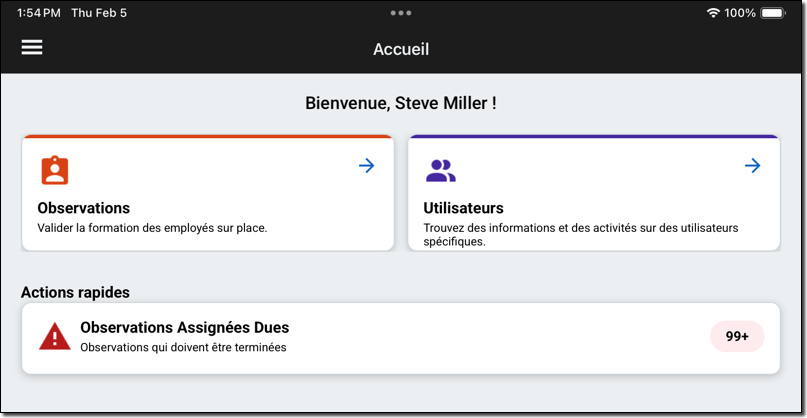This screenshot has height=418, width=807.
Task: Tap the battery indicator icon
Action: click(x=773, y=13)
